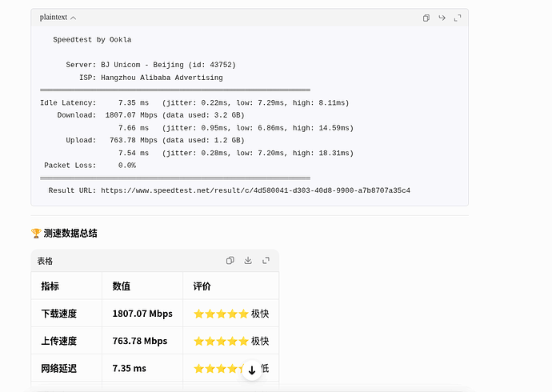Image resolution: width=552 pixels, height=392 pixels.
Task: Click the '1807.07 Mbps' table cell
Action: pos(142,313)
